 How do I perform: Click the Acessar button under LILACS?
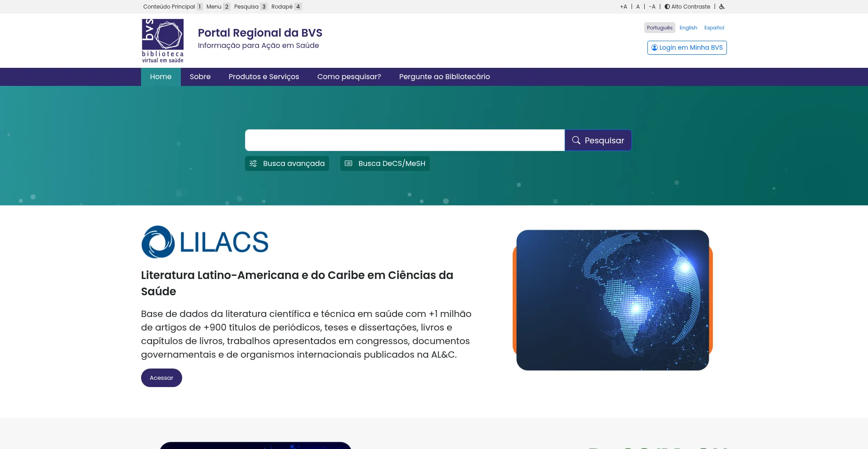(x=161, y=378)
